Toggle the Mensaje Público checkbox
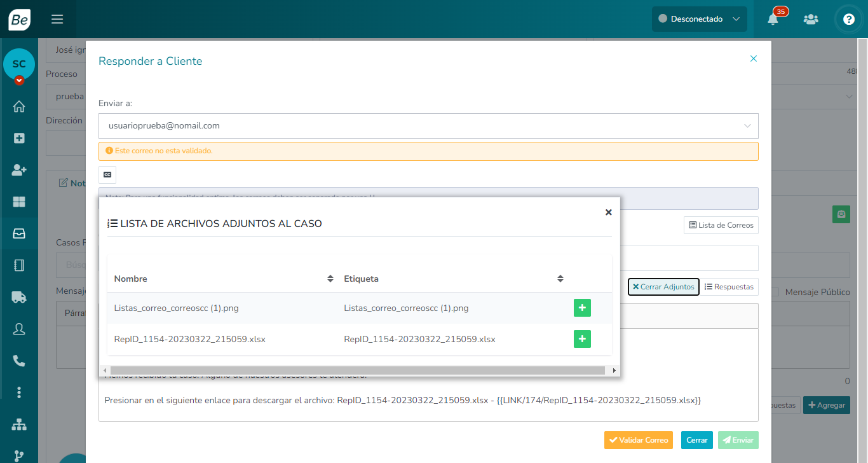The width and height of the screenshot is (868, 463). [x=775, y=292]
